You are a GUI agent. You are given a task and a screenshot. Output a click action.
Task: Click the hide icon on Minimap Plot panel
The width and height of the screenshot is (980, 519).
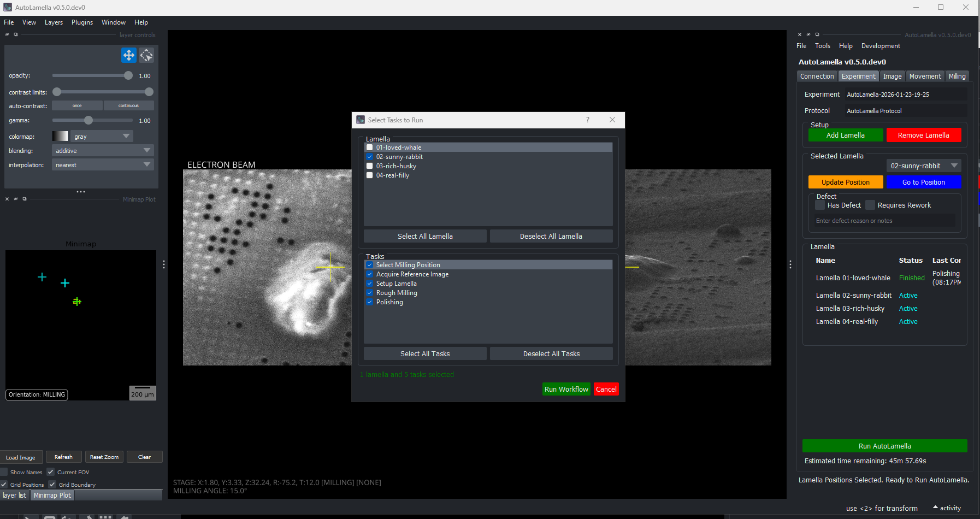click(x=16, y=199)
